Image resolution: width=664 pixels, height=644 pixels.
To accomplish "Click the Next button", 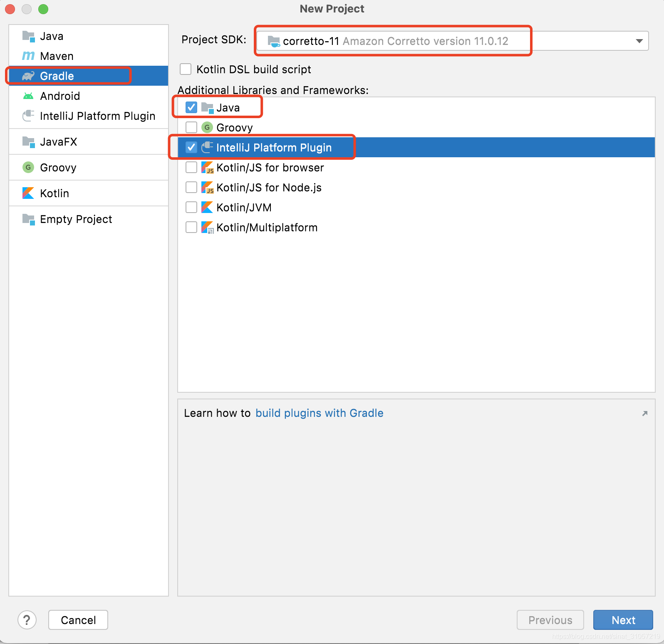I will coord(623,620).
